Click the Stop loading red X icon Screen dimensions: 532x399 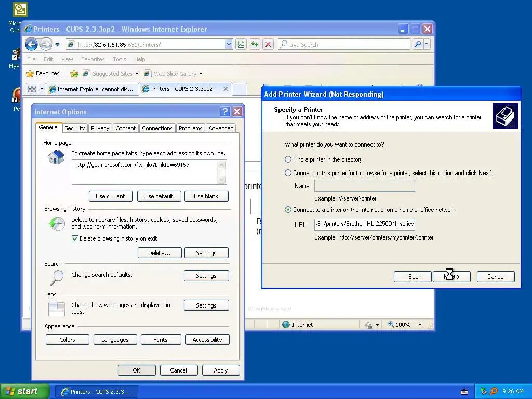click(x=268, y=44)
